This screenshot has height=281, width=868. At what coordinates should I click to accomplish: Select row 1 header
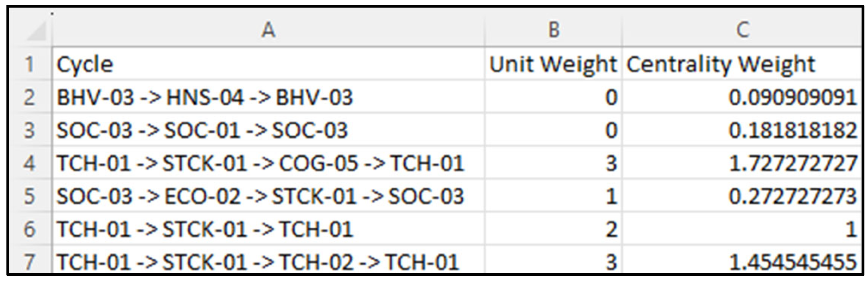30,65
